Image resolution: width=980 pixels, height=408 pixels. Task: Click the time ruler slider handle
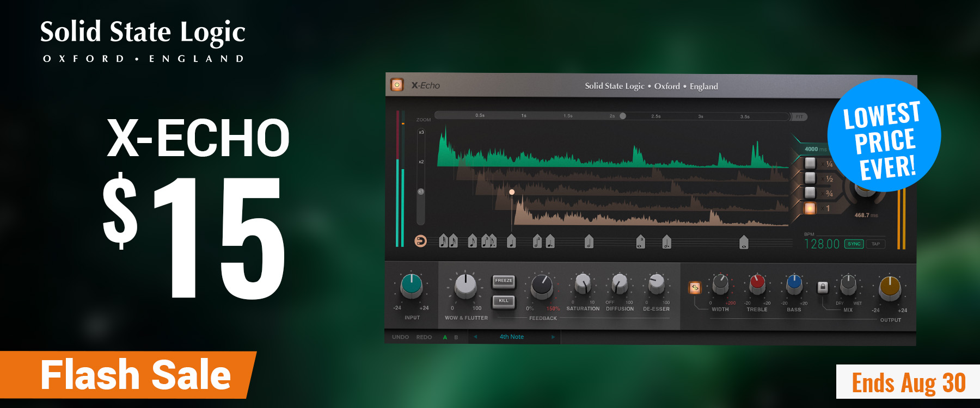(x=623, y=116)
